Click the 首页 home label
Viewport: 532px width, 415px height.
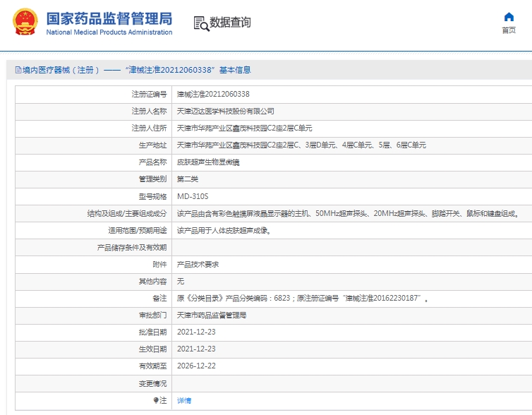509,30
